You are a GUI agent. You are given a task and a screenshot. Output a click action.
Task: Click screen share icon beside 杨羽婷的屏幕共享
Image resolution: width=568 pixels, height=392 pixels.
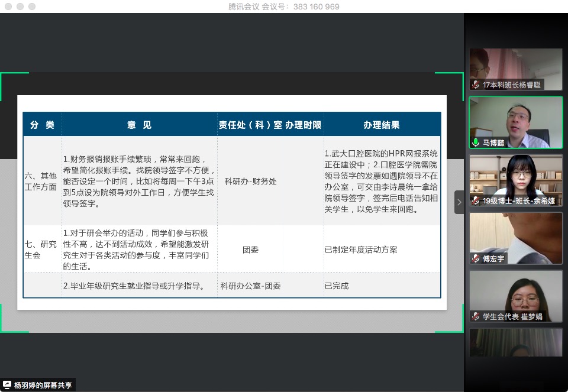[x=7, y=385]
